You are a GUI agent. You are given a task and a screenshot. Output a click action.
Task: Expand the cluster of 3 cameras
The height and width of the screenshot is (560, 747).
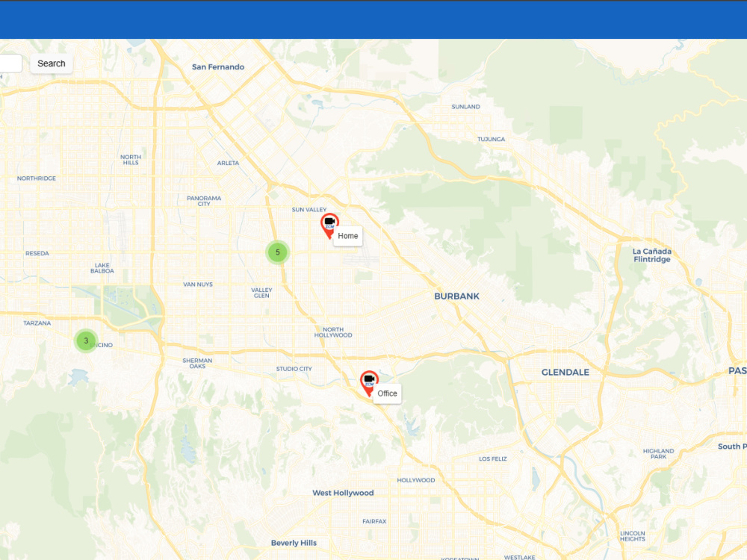pos(86,341)
